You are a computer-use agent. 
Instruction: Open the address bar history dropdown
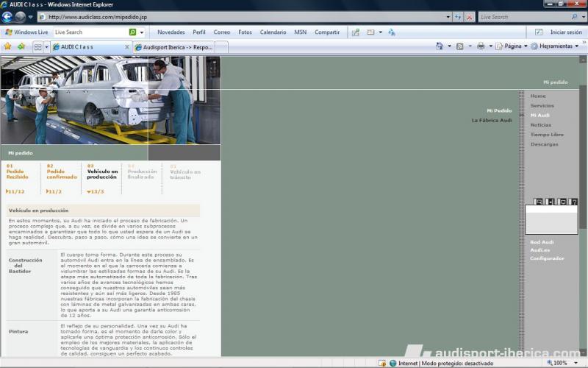tap(448, 17)
